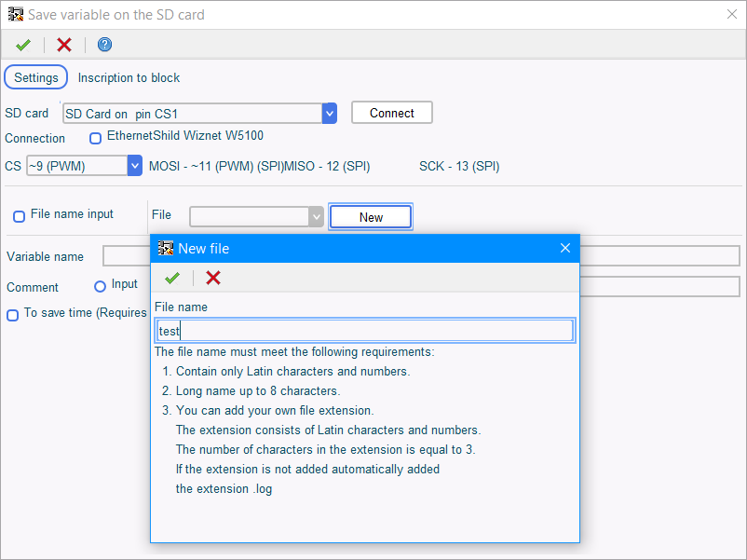Select the Input radio button for Comment
Screen dimensions: 747x560
100,286
